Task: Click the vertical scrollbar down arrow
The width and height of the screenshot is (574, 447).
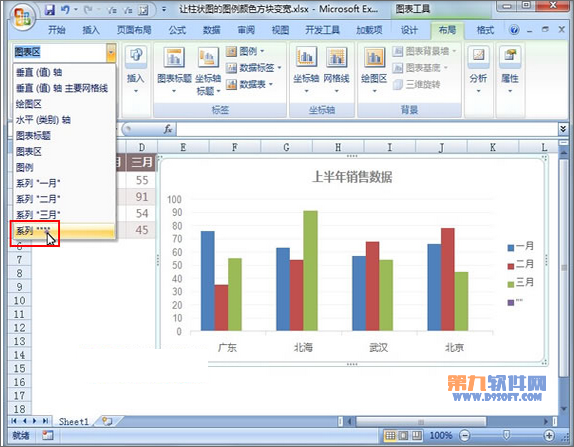Action: [x=564, y=408]
